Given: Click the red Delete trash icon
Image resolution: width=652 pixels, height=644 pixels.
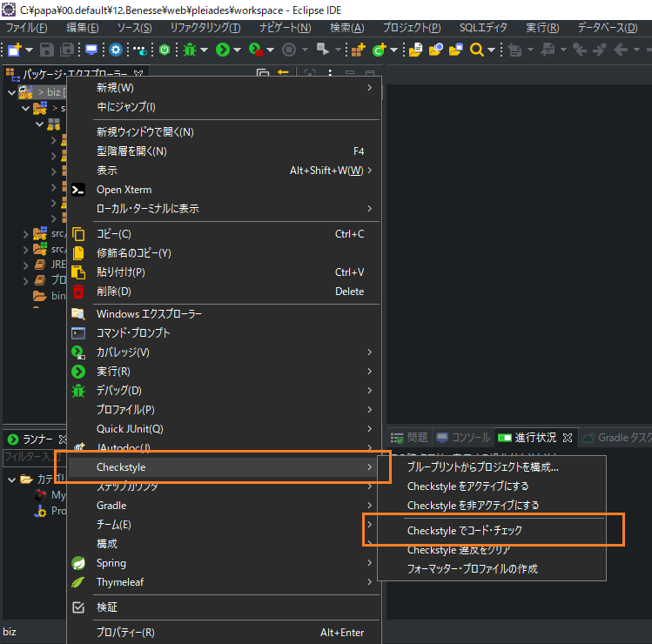Looking at the screenshot, I should (x=78, y=292).
